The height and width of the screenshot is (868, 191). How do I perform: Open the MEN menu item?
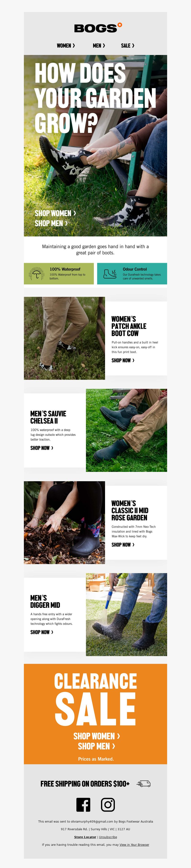pyautogui.click(x=99, y=45)
